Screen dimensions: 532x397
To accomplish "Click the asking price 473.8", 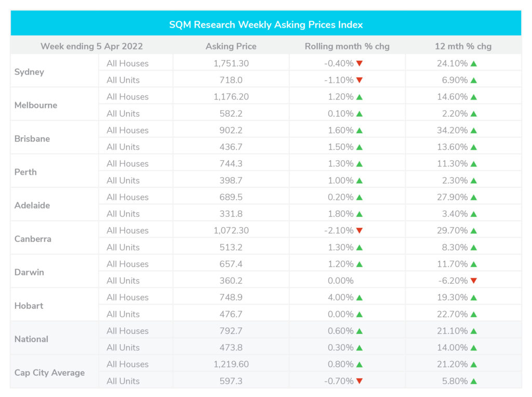I will [x=231, y=348].
